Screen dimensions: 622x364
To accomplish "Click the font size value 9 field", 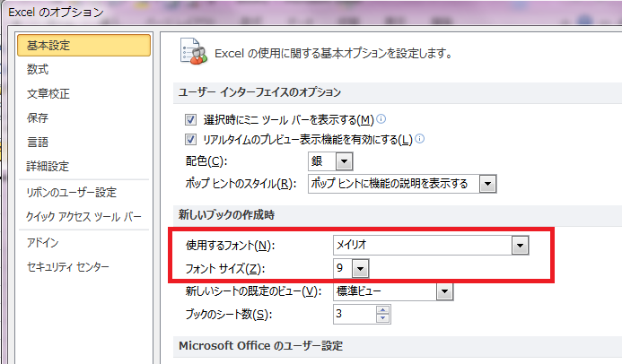I will click(x=343, y=269).
